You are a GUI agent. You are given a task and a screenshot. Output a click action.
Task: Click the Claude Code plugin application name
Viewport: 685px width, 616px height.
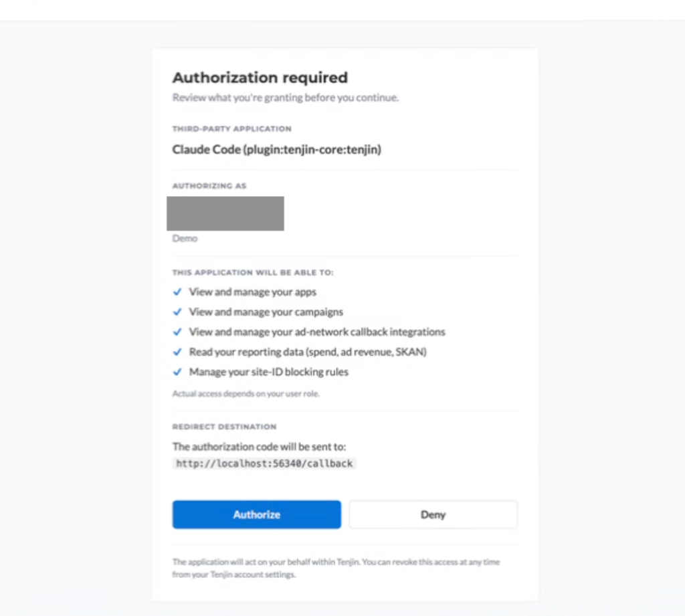[276, 149]
